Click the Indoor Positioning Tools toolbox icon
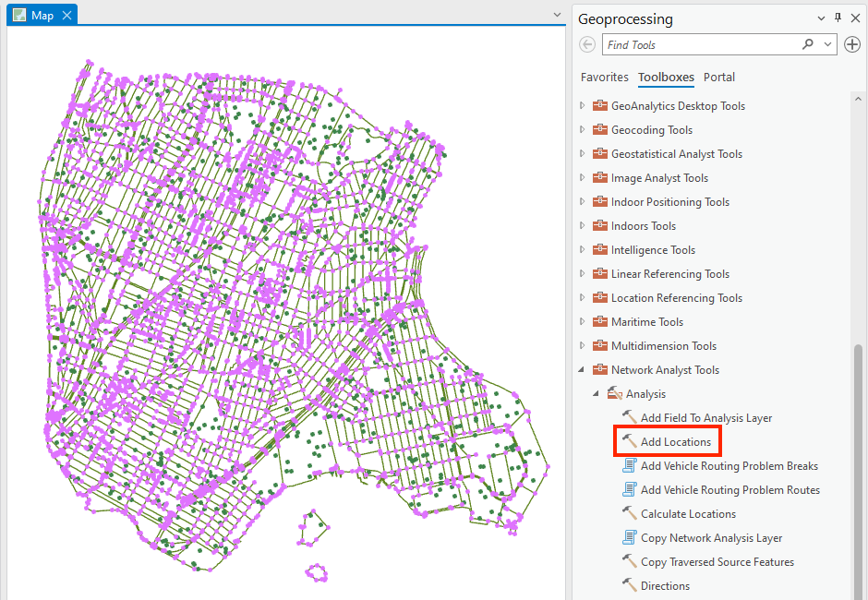868x600 pixels. [x=600, y=201]
